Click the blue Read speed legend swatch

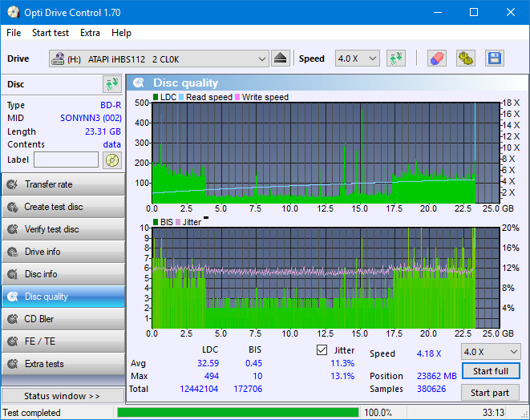181,97
